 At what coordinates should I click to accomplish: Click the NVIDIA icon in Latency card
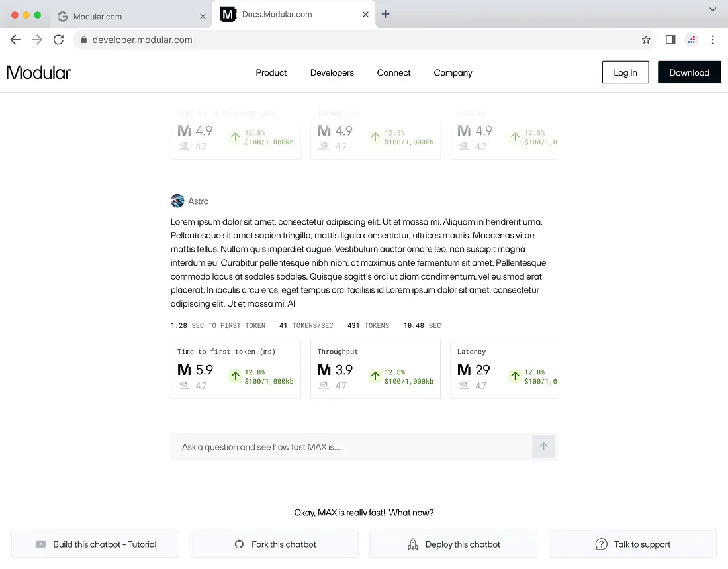[464, 386]
